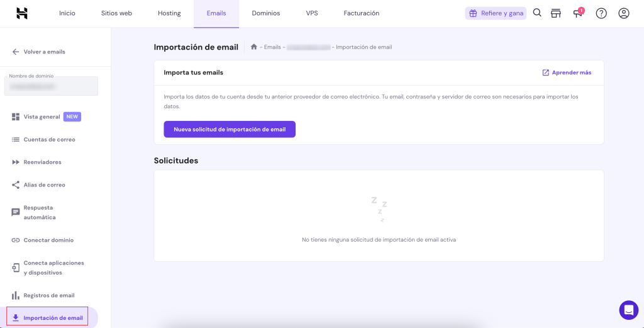This screenshot has width=644, height=328.
Task: Click the back arrow beside Volver a emails
Action: coord(16,52)
